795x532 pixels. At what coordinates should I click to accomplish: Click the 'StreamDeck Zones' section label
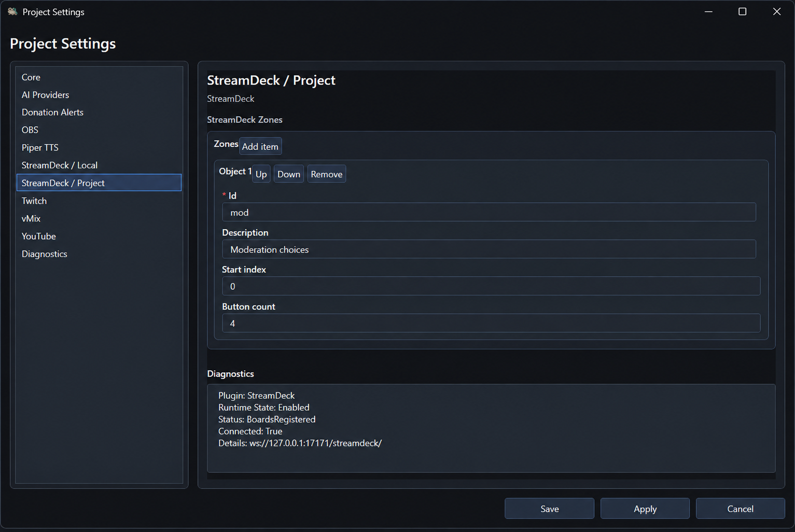[x=245, y=120]
